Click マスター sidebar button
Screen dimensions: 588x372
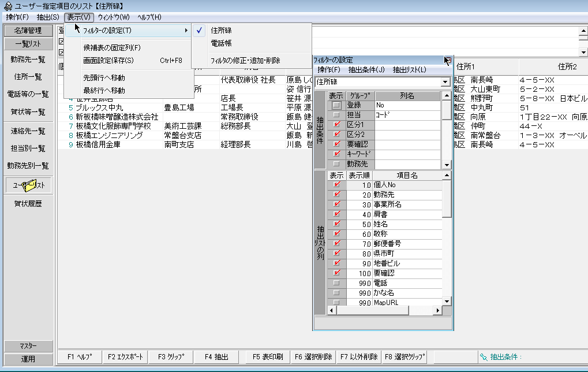tap(28, 346)
